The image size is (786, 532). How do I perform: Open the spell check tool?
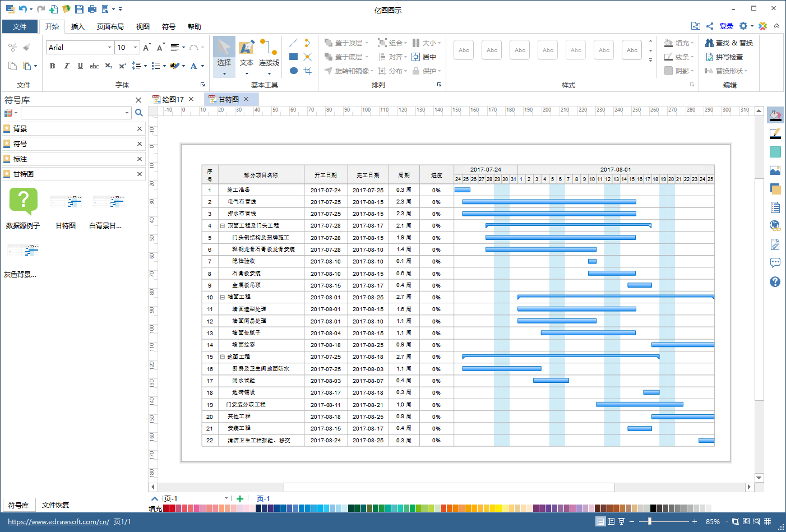[x=724, y=57]
